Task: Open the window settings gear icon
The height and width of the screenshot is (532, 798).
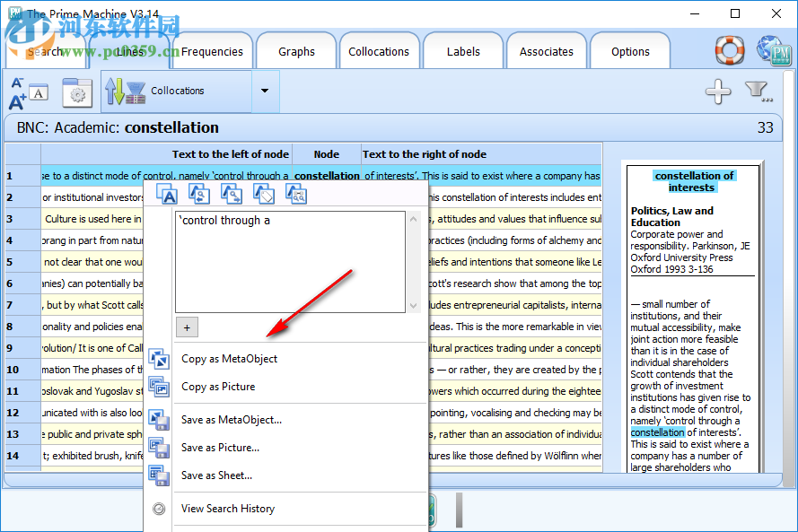Action: [x=77, y=93]
